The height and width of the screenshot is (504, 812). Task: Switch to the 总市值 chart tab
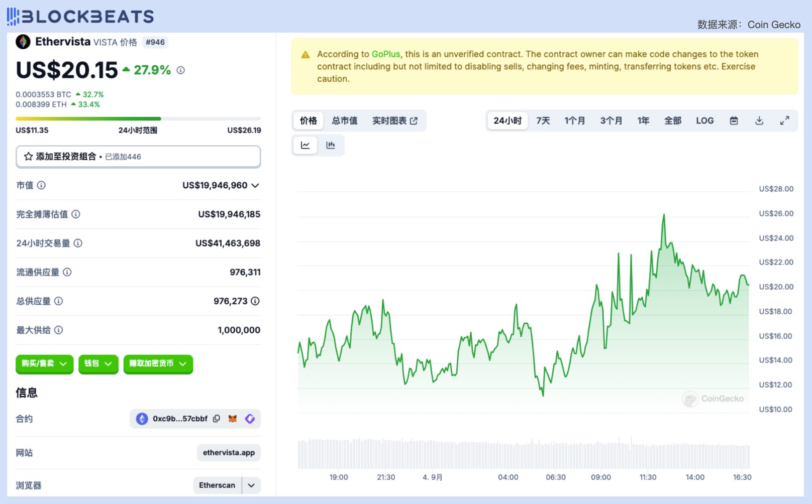tap(345, 120)
